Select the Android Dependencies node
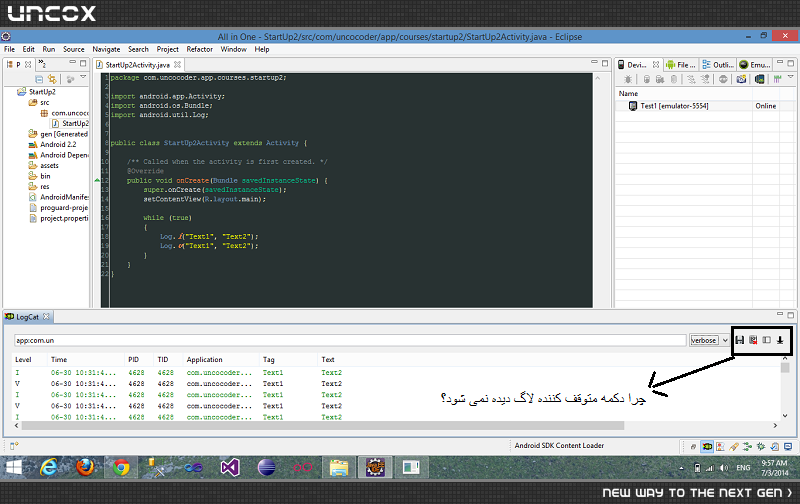Viewport: 800px width, 504px height. (58, 155)
